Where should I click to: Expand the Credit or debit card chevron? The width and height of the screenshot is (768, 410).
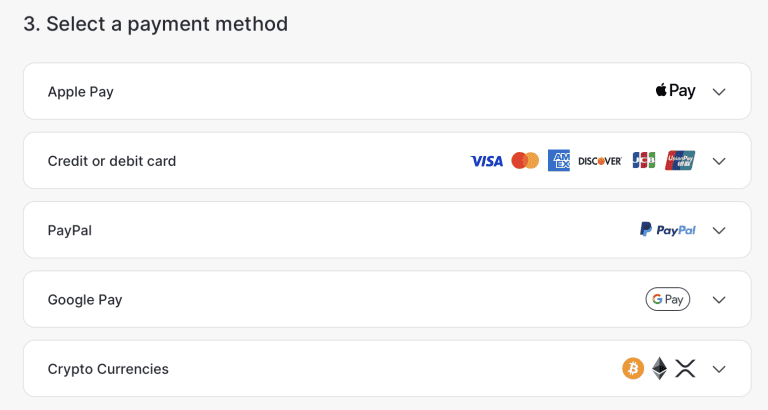719,161
